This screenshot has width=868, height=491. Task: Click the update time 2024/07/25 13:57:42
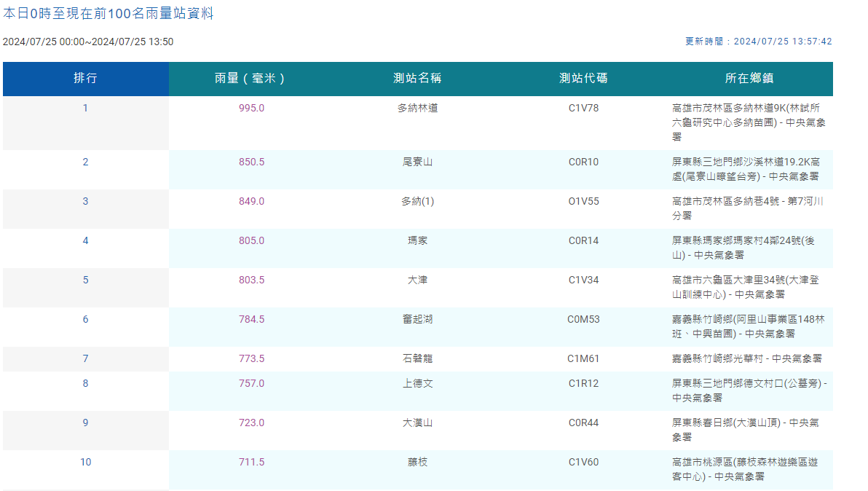coord(783,42)
